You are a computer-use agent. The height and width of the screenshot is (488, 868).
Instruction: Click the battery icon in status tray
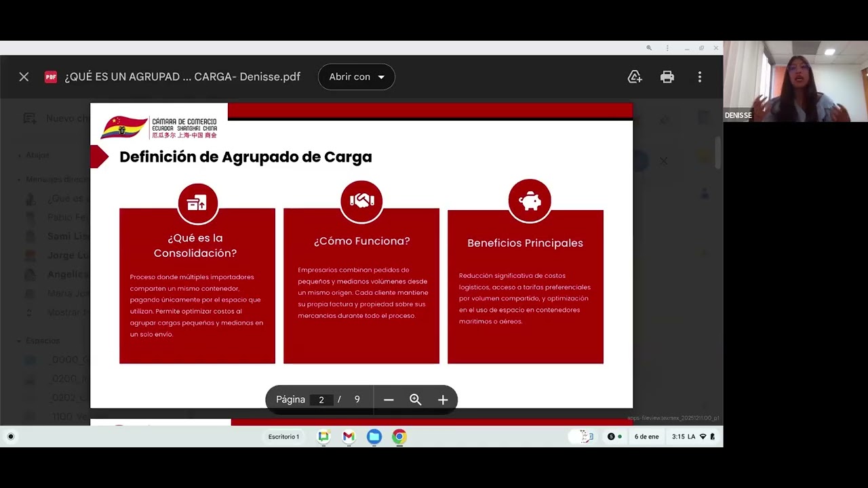click(x=713, y=436)
